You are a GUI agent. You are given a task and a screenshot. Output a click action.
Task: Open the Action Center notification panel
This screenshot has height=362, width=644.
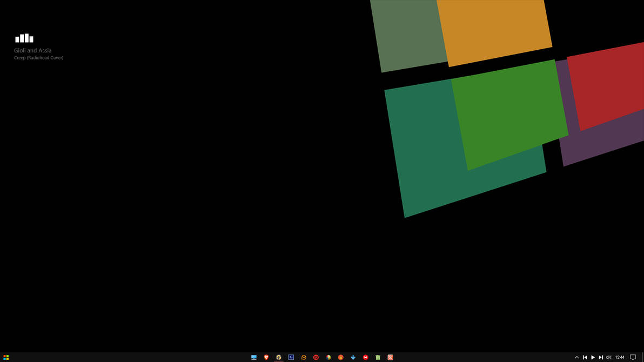[x=633, y=357]
